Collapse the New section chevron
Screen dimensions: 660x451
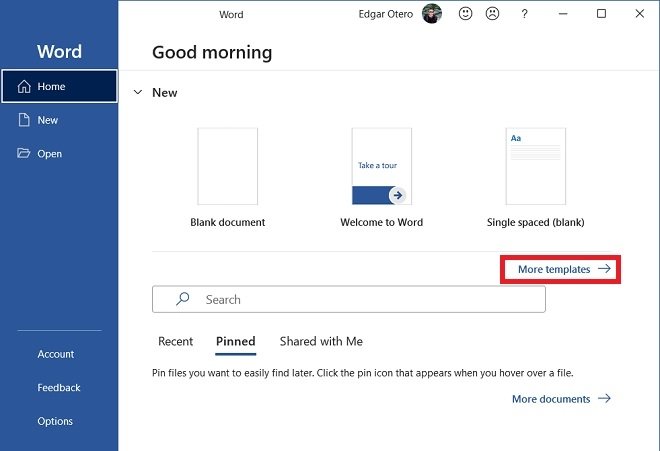[138, 92]
